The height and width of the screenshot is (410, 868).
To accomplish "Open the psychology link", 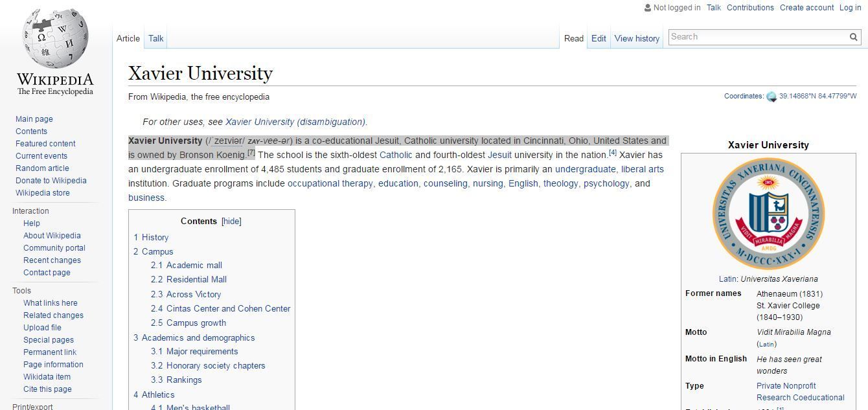I will pos(606,184).
